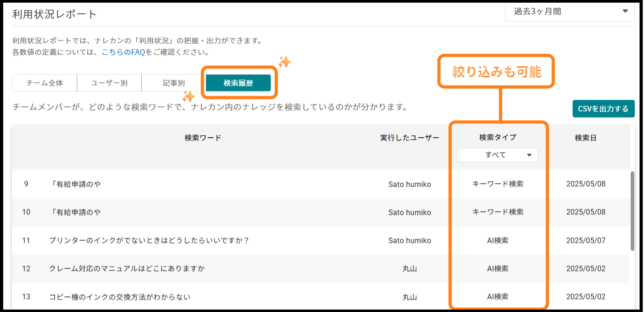Click date 2025/05/08 in row 10
Screen dimensions: 644x312
[586, 212]
